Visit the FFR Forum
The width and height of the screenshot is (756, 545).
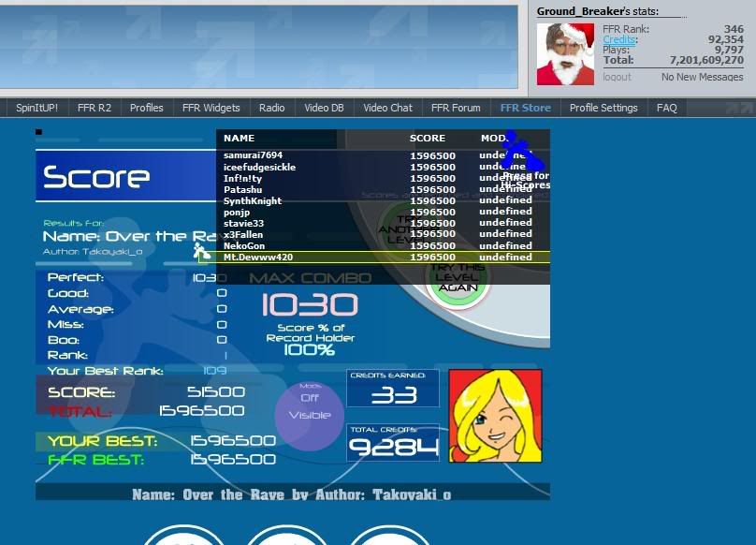453,108
